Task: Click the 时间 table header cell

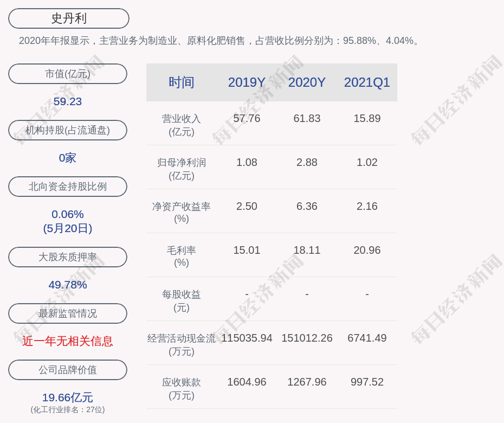Action: [x=182, y=82]
